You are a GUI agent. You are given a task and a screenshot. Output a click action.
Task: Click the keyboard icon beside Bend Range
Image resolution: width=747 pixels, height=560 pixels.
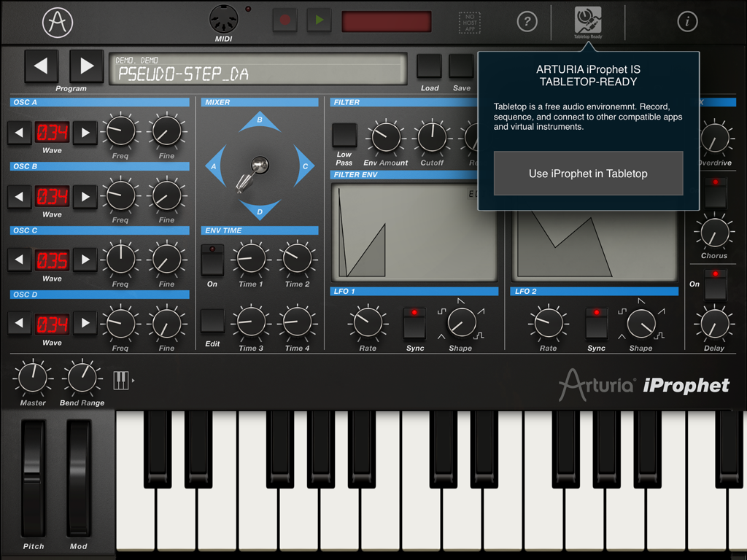click(121, 379)
